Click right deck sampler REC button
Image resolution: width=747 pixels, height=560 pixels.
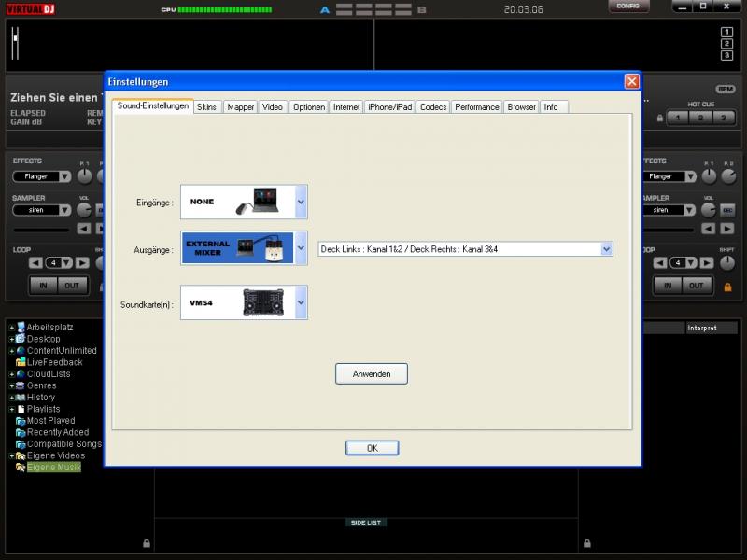(727, 210)
